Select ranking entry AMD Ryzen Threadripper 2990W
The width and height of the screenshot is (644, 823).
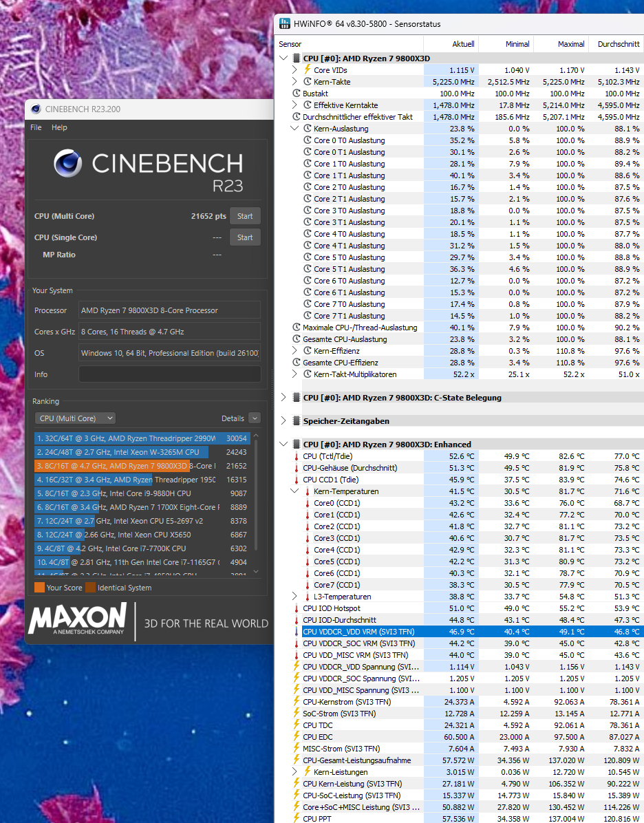(x=141, y=438)
